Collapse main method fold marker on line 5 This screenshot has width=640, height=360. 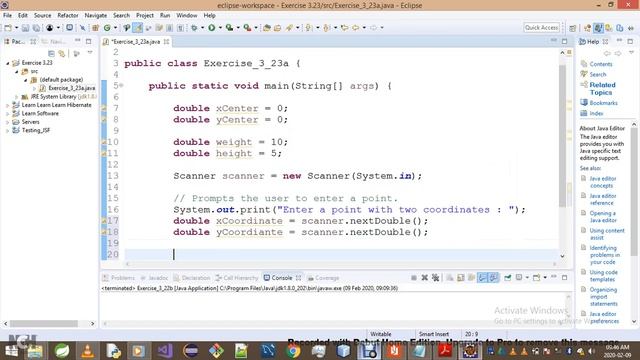(121, 86)
